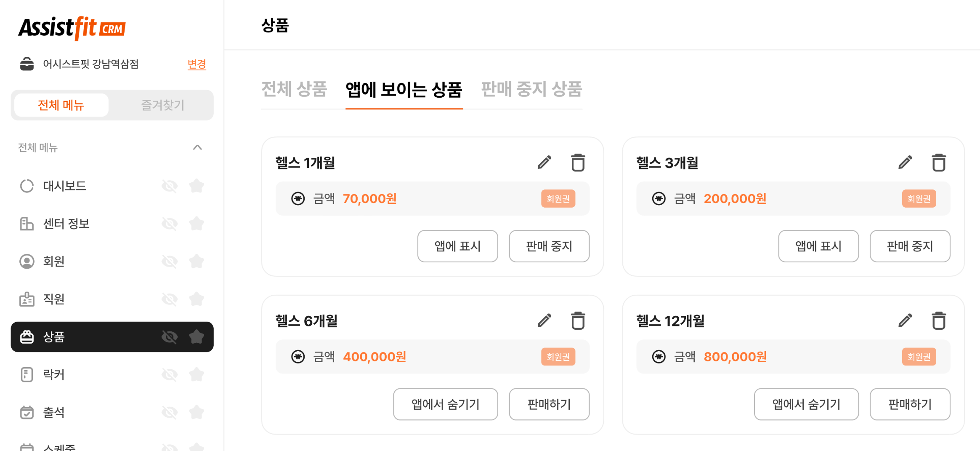The height and width of the screenshot is (451, 980).
Task: Select the 락커 locker icon
Action: coord(27,374)
